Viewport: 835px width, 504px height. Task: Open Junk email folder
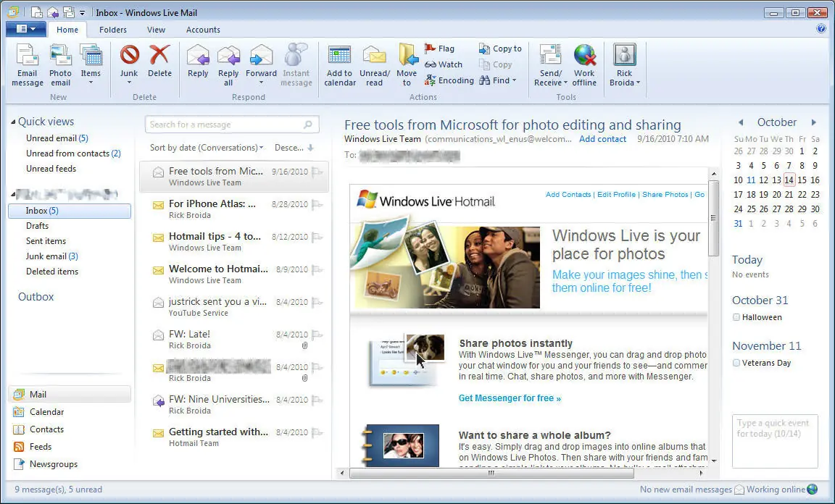52,256
